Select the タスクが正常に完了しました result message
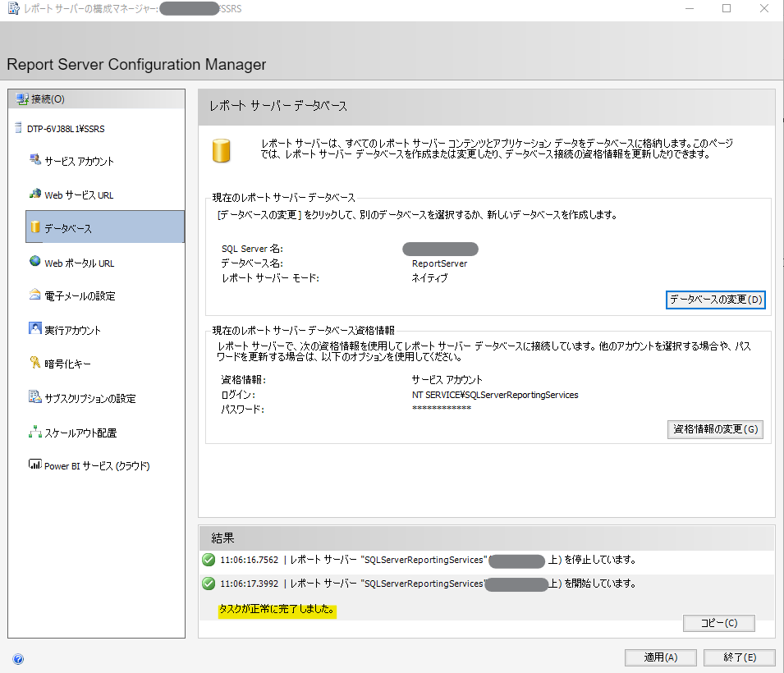Image resolution: width=784 pixels, height=673 pixels. coord(277,610)
